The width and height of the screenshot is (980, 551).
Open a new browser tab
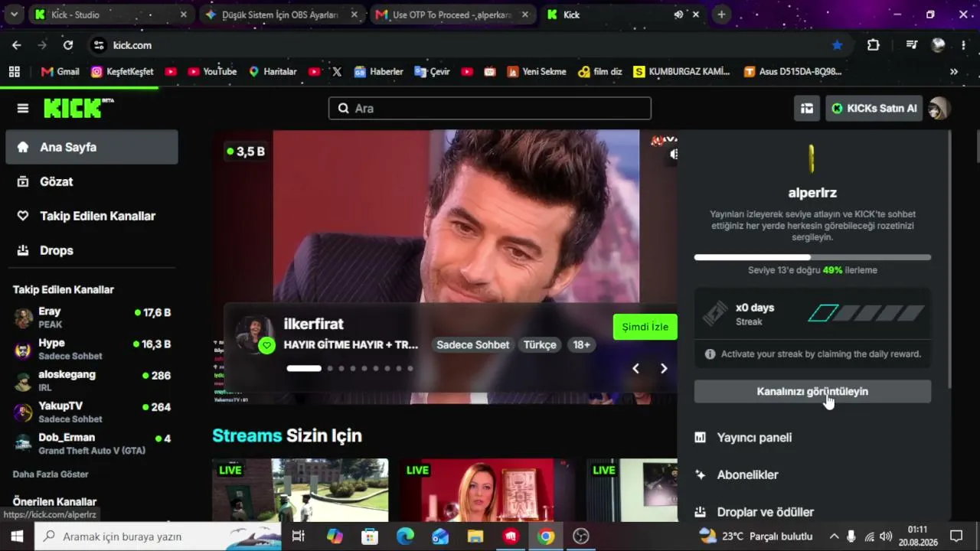721,15
